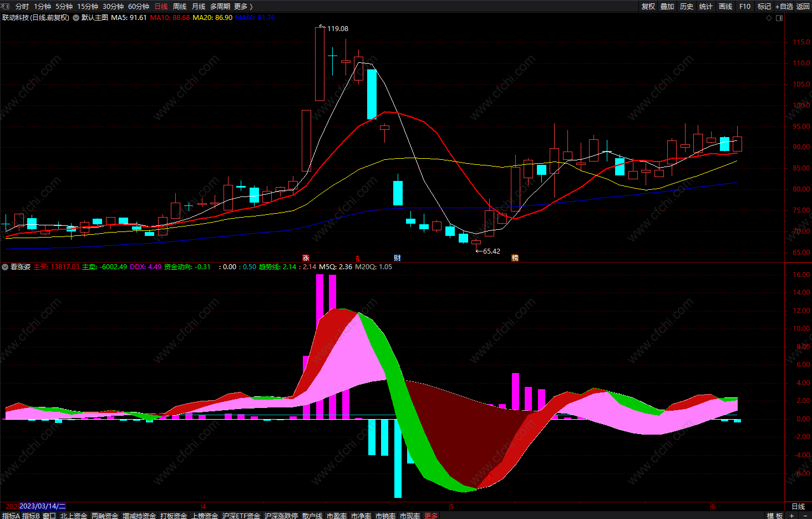Screen dimensions: 812x519
Task: Click the 主买: 13817.03 value
Action: tap(57, 267)
